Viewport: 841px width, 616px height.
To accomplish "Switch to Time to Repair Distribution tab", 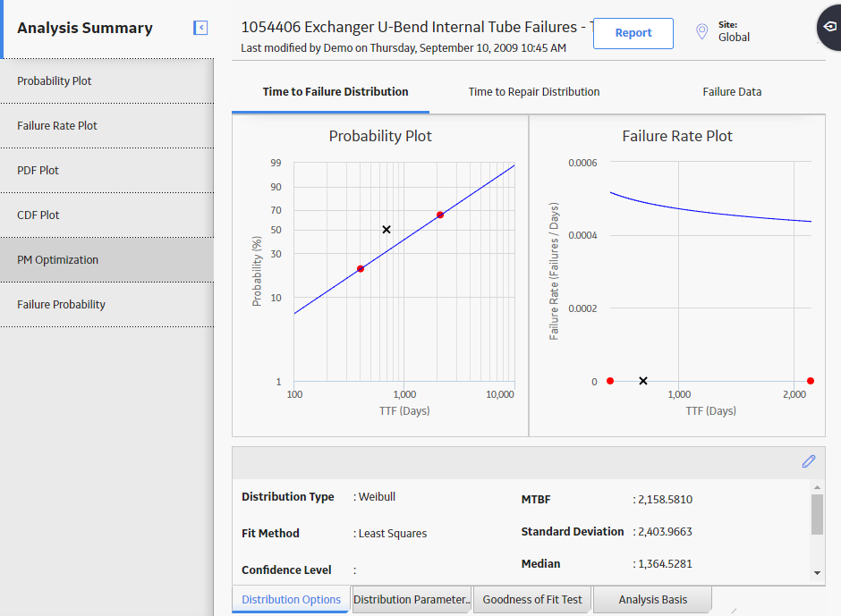I will (x=533, y=92).
